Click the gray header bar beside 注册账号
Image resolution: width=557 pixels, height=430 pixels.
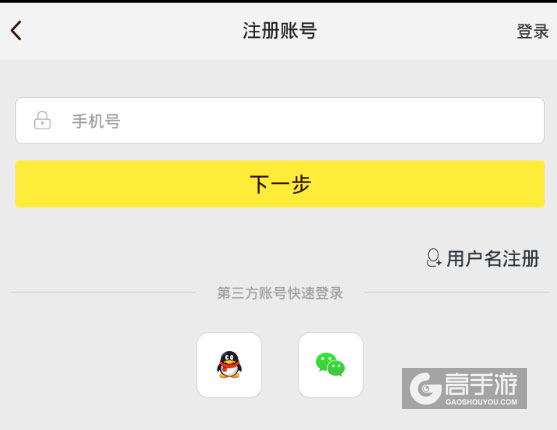coord(416,31)
